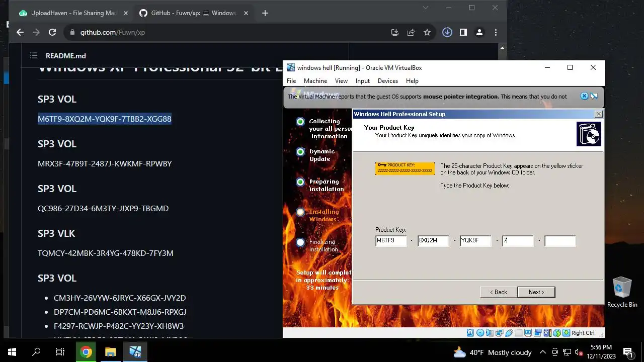Image resolution: width=644 pixels, height=362 pixels.
Task: Reload the GitHub page in Chrome
Action: pos(52,32)
